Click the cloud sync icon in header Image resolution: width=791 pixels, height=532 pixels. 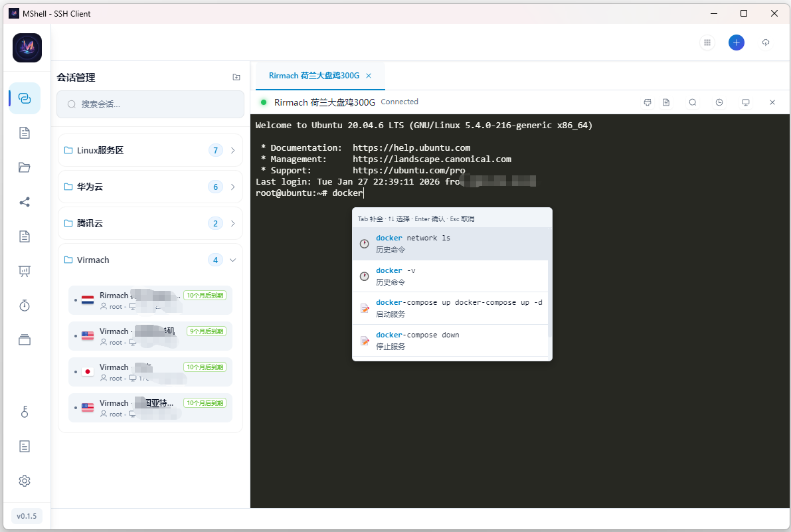point(766,43)
